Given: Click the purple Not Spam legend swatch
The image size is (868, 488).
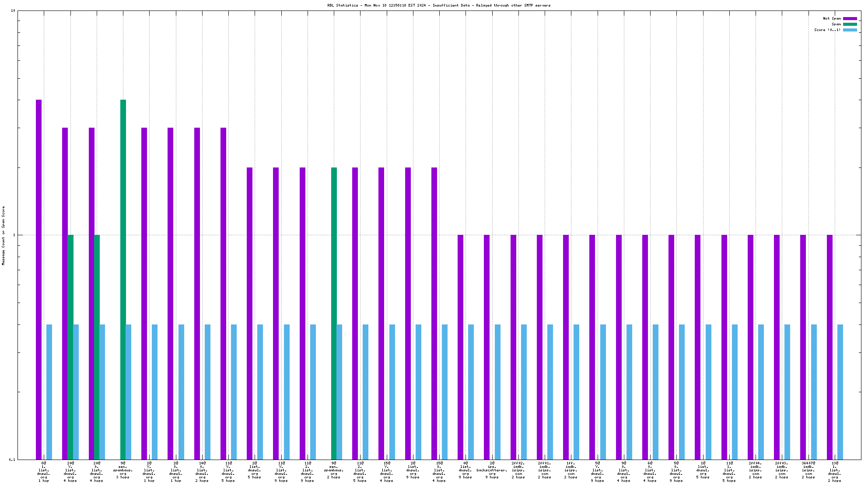Looking at the screenshot, I should tap(850, 18).
